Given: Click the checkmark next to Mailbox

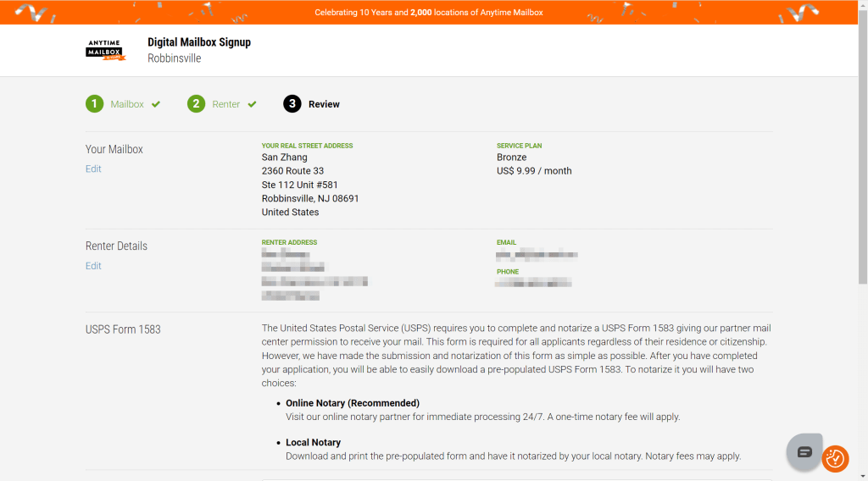Looking at the screenshot, I should coord(156,104).
